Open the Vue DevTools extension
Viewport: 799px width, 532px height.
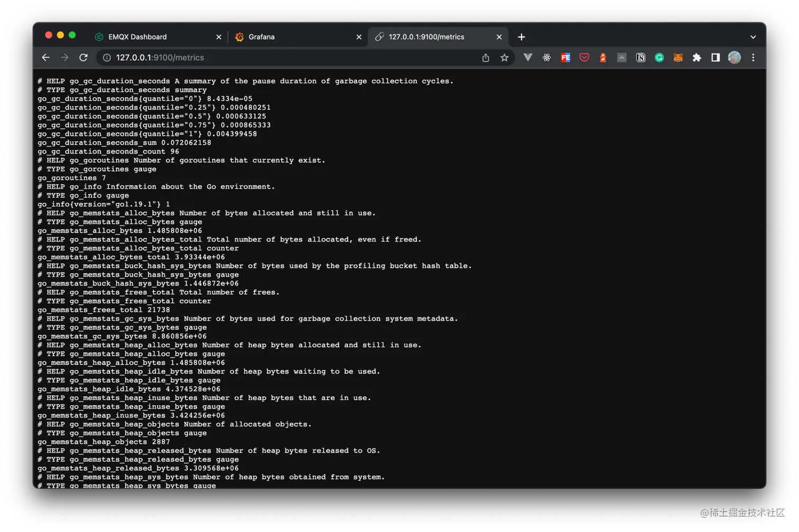(527, 58)
